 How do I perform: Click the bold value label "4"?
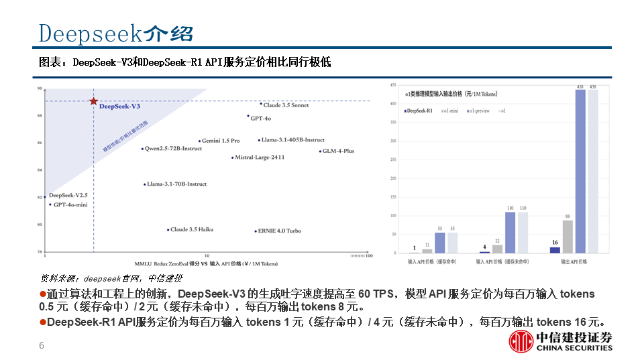(x=484, y=247)
